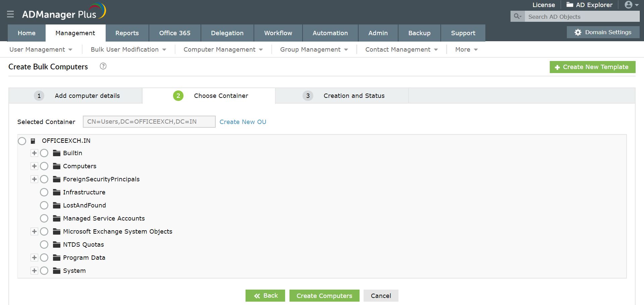644x305 pixels.
Task: Select the OFFICEEXCH.IN root radio button
Action: [x=22, y=141]
